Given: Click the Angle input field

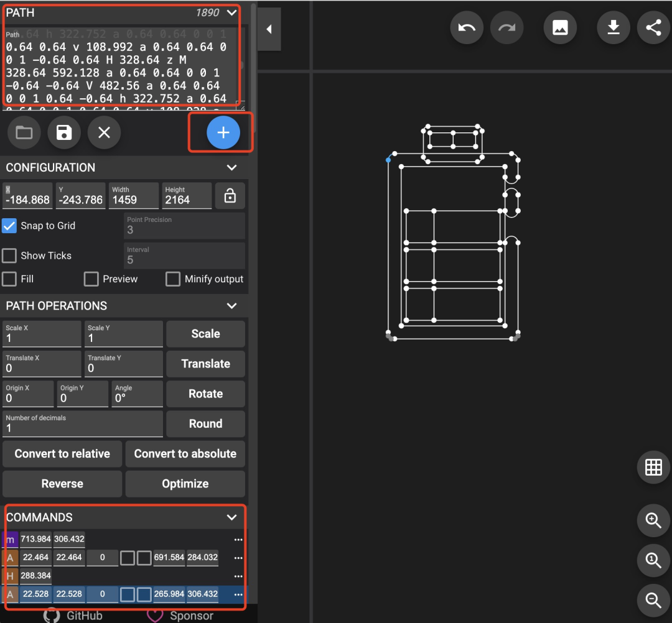Looking at the screenshot, I should point(137,394).
